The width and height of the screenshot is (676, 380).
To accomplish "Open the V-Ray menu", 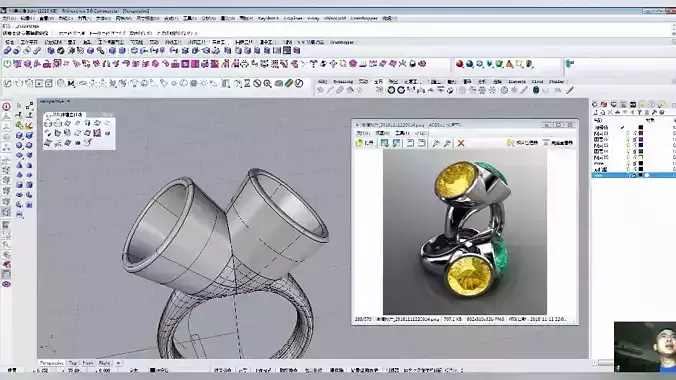I will click(313, 19).
